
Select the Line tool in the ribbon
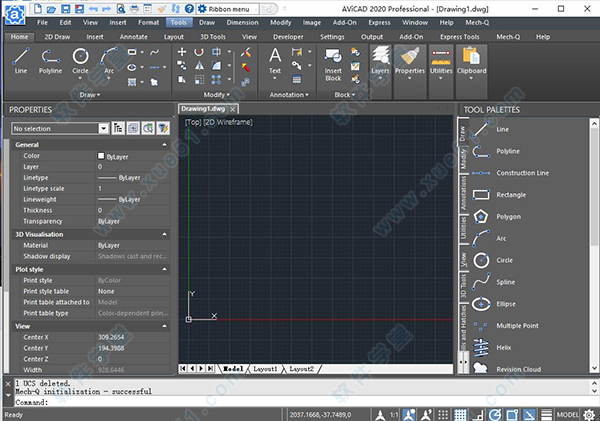pos(21,61)
